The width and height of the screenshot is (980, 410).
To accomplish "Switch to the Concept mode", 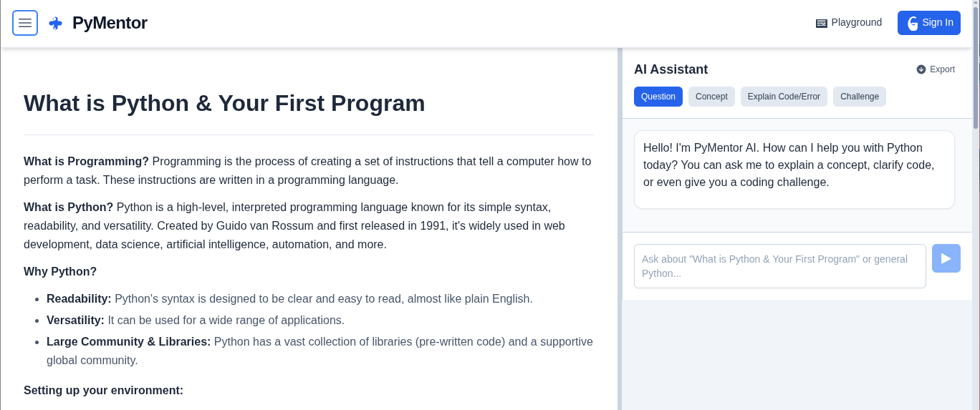I will 711,97.
